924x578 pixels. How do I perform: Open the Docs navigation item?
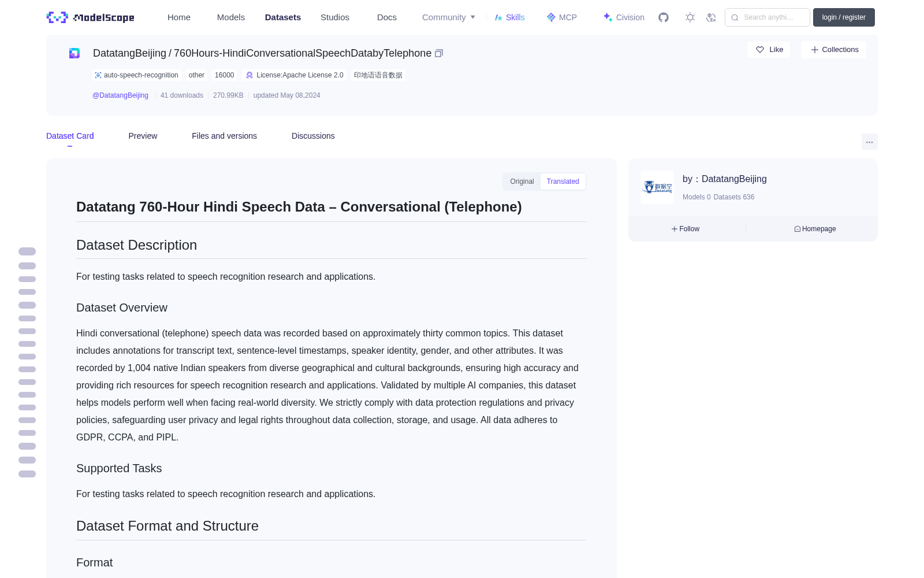pos(387,17)
